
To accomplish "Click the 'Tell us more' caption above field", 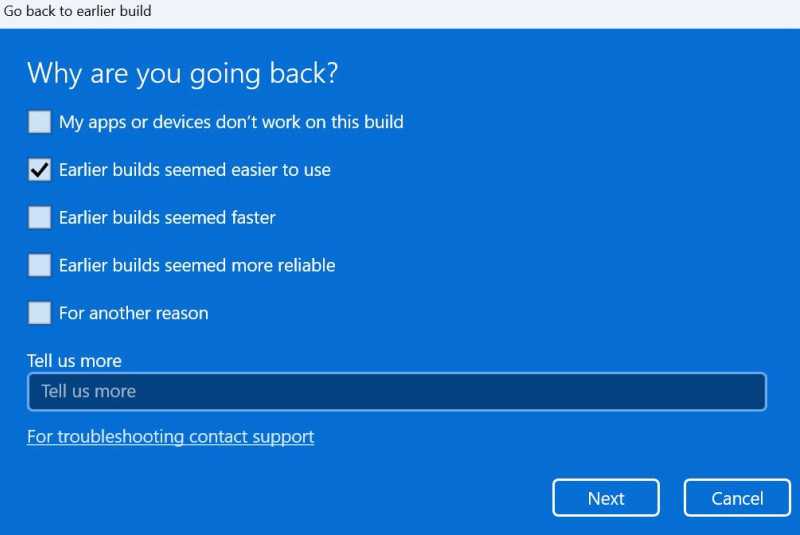I will (74, 361).
